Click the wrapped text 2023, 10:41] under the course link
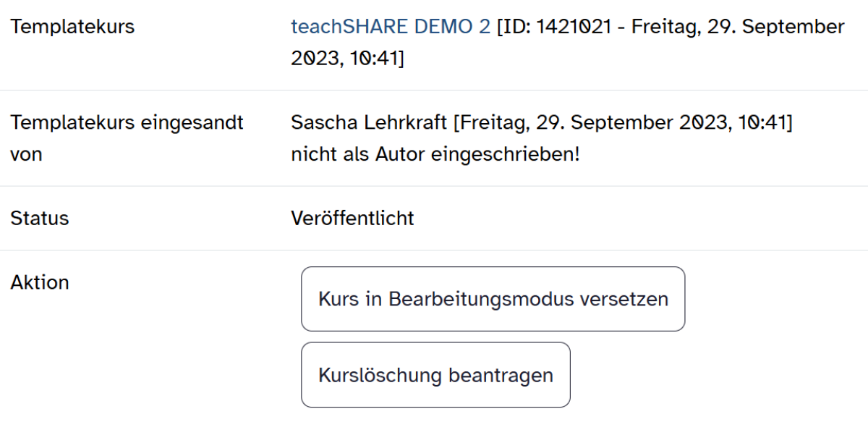 pos(347,59)
